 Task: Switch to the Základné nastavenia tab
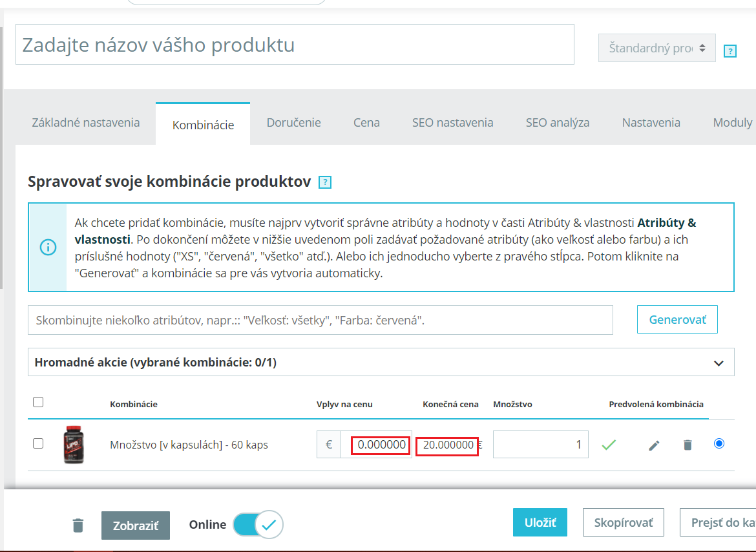(x=86, y=122)
